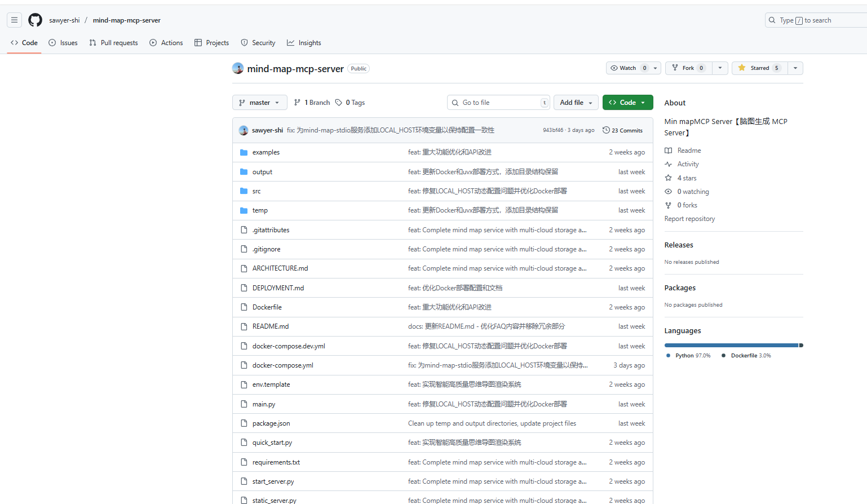This screenshot has height=504, width=867.
Task: Open the temp folder icon
Action: (x=244, y=210)
